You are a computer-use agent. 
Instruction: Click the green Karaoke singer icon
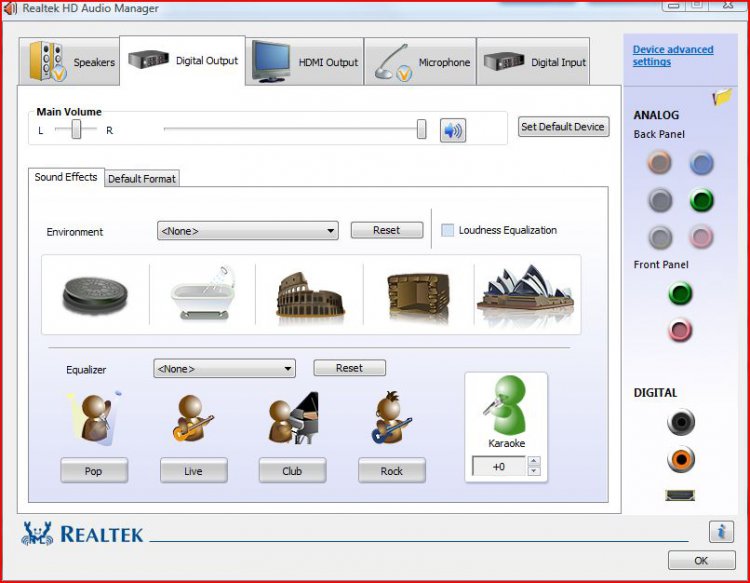coord(506,405)
